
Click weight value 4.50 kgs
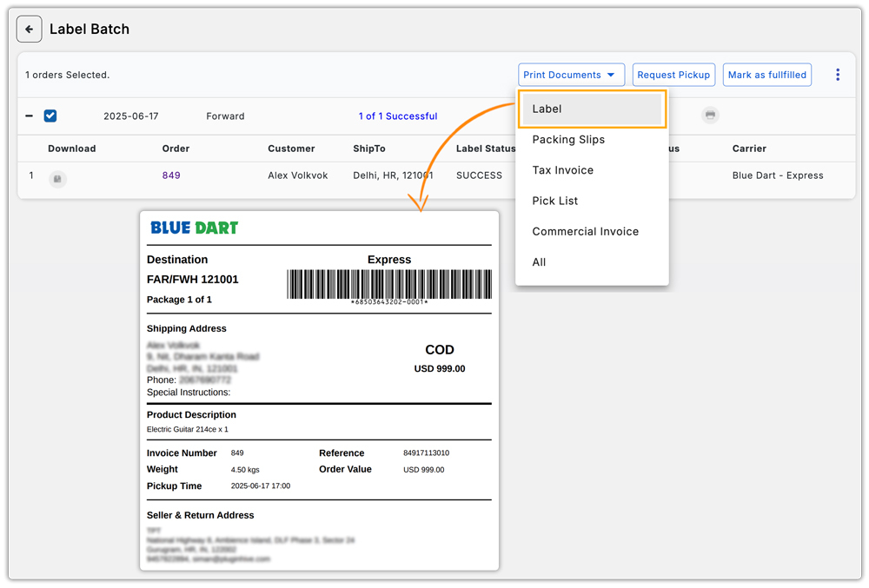245,470
